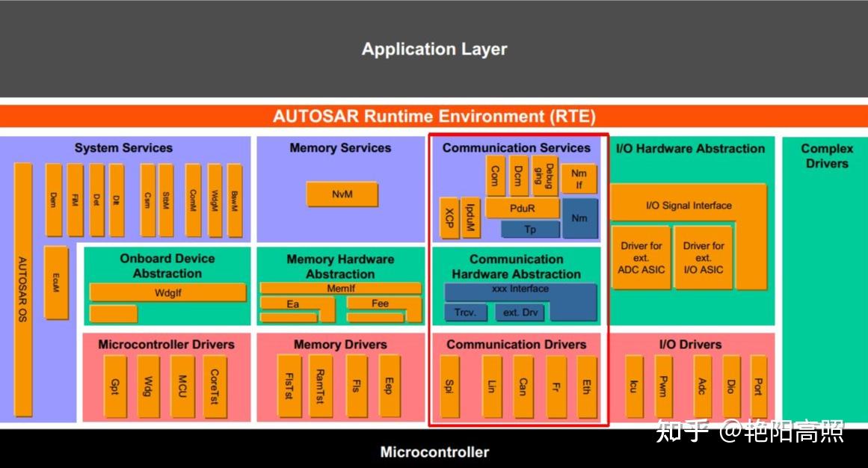The width and height of the screenshot is (868, 468).
Task: Toggle the Tp block below PduR
Action: [530, 230]
